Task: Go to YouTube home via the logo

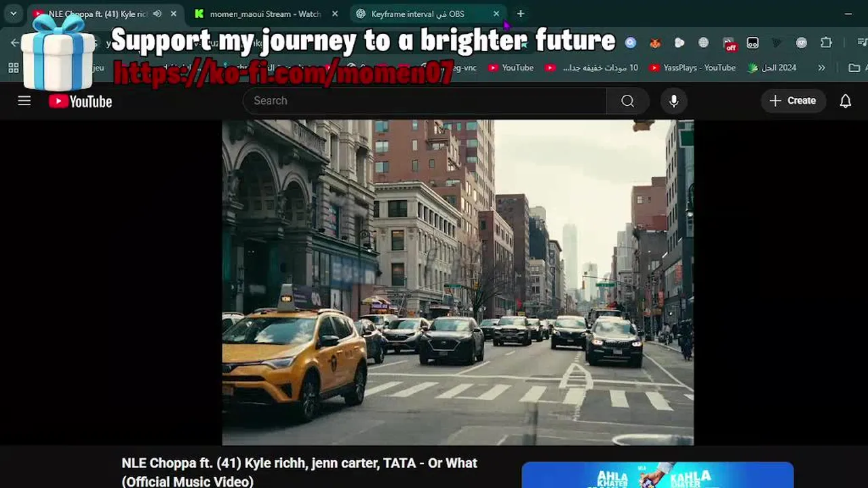Action: click(80, 102)
